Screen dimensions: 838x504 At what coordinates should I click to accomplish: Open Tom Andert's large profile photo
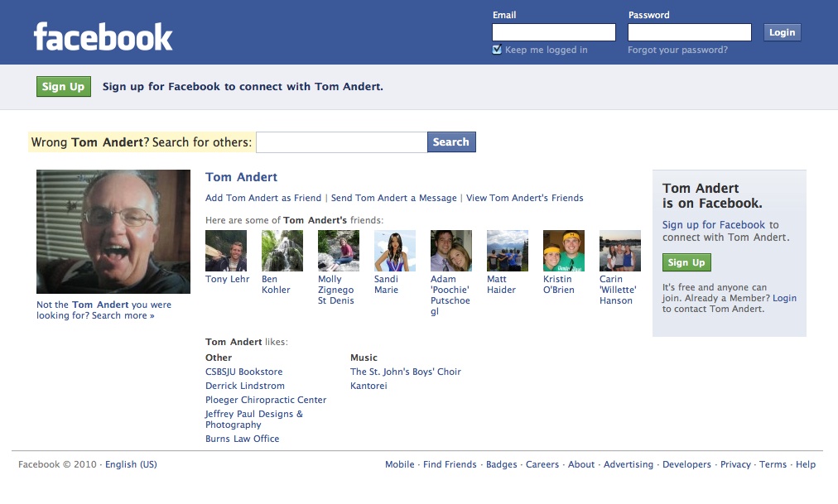(x=113, y=232)
